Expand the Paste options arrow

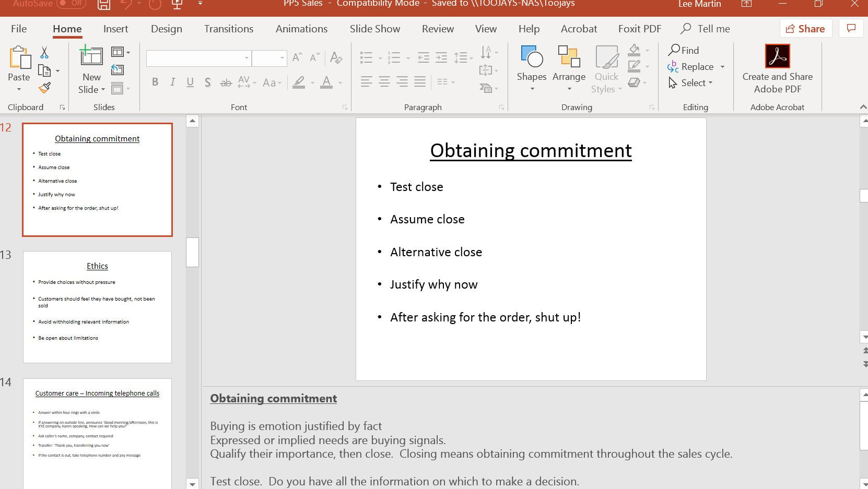(19, 90)
